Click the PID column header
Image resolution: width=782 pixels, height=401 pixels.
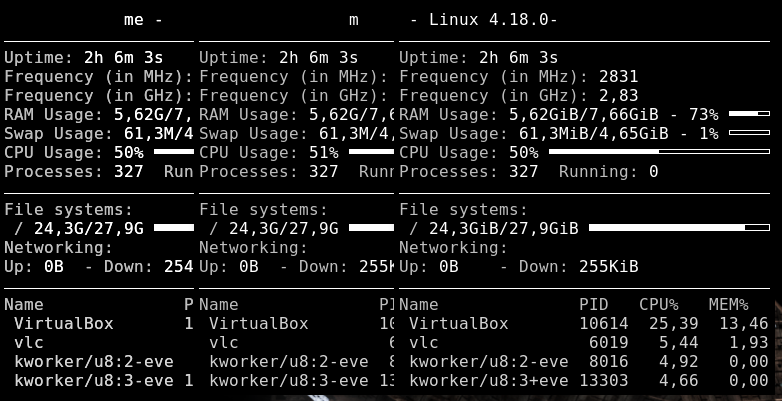pyautogui.click(x=593, y=304)
